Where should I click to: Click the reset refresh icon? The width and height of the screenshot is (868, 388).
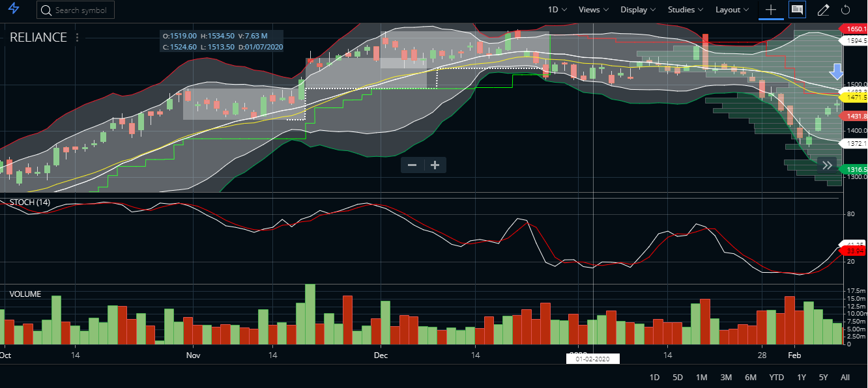coord(846,10)
